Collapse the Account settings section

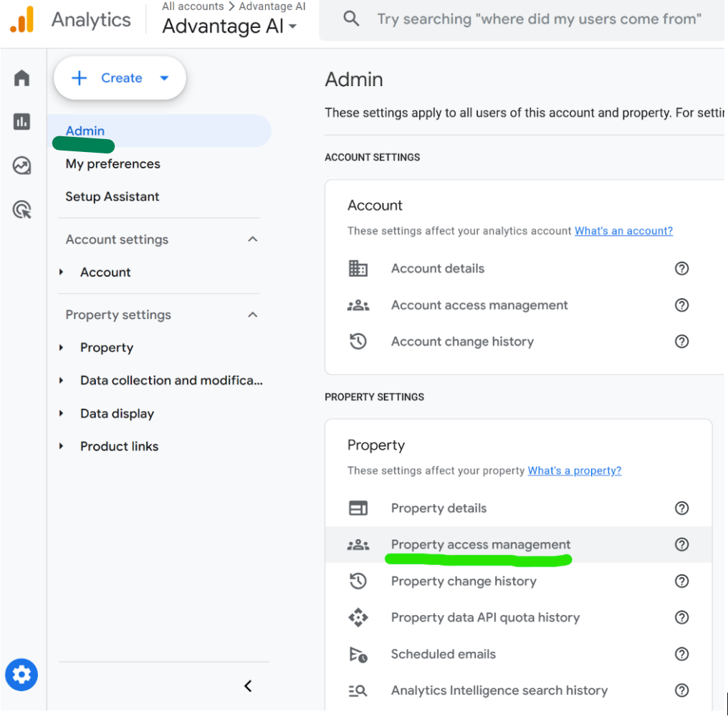coord(252,239)
